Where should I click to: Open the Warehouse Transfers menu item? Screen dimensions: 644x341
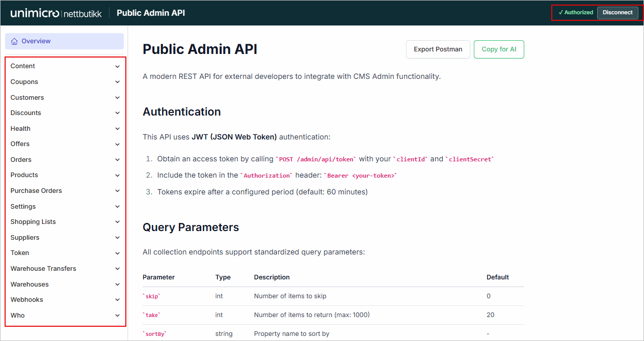click(65, 269)
